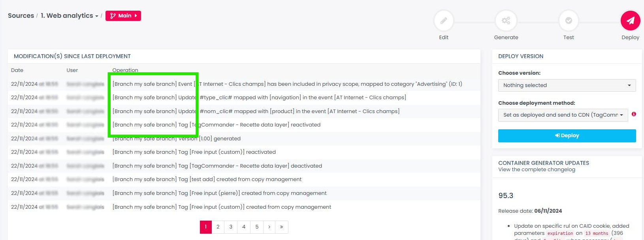644x240 pixels.
Task: Click the red info icon beside deployment method
Action: [x=634, y=114]
